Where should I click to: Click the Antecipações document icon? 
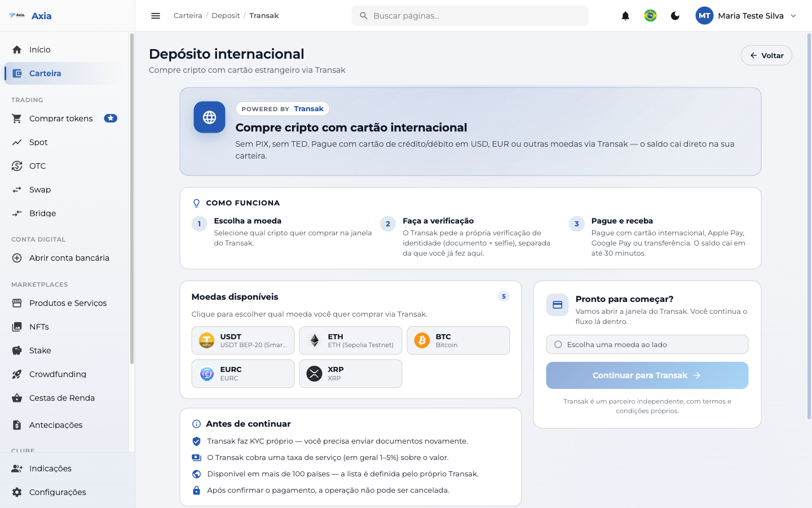coord(17,425)
